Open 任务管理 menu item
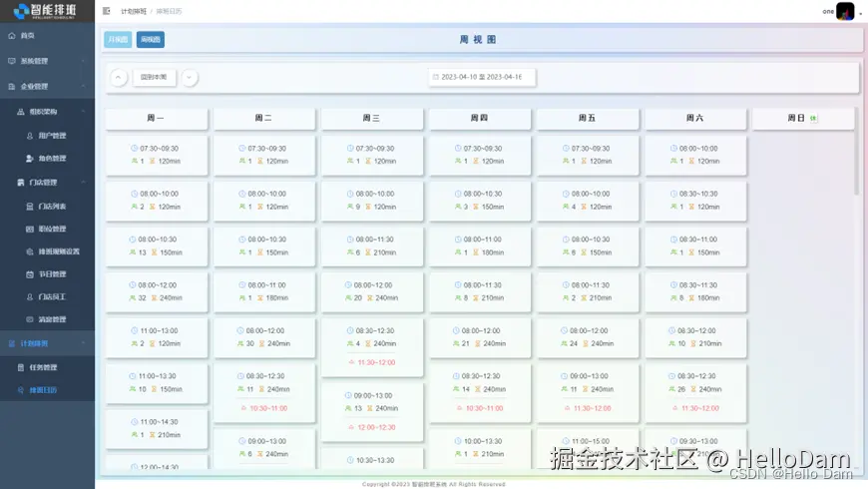This screenshot has height=489, width=868. click(47, 367)
